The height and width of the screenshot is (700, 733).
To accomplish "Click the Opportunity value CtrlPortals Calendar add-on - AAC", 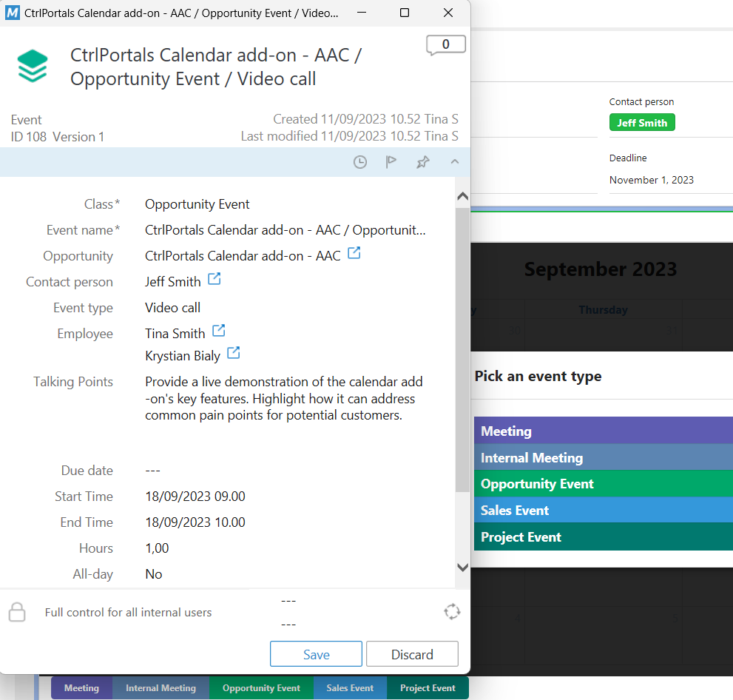I will pos(243,256).
